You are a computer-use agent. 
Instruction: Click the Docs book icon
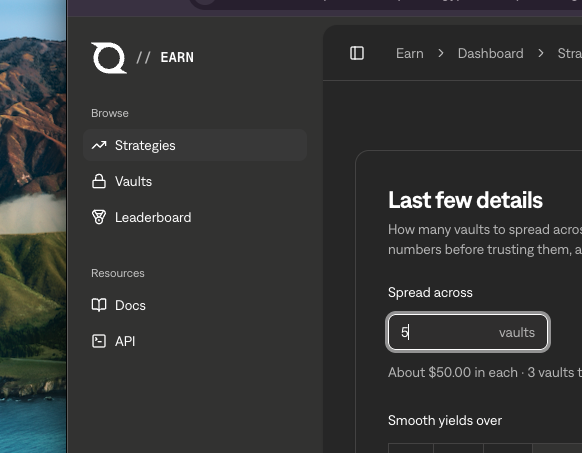click(99, 305)
